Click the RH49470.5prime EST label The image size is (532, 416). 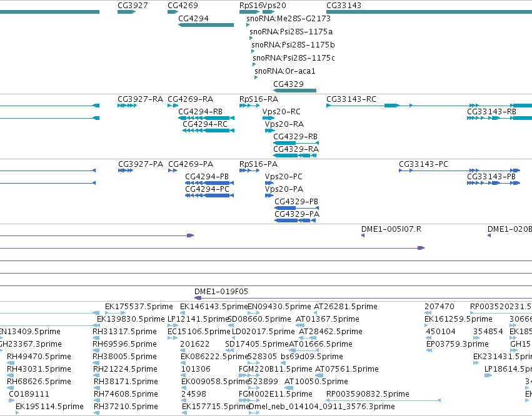click(39, 357)
